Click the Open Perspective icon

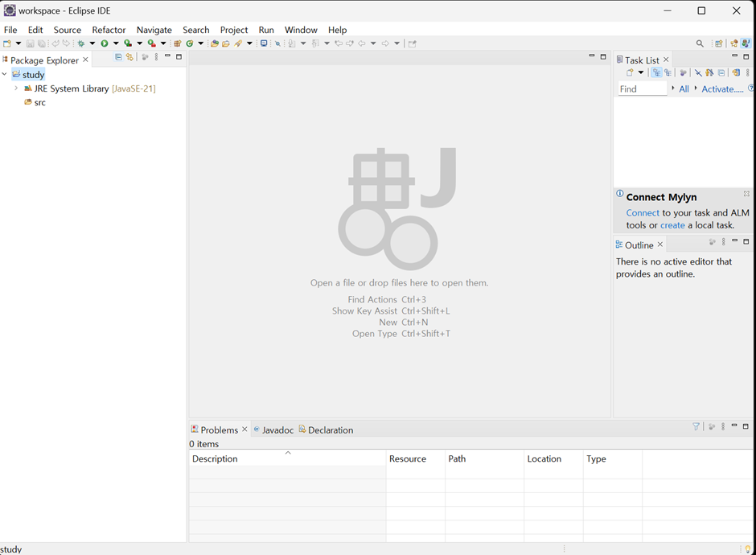719,43
